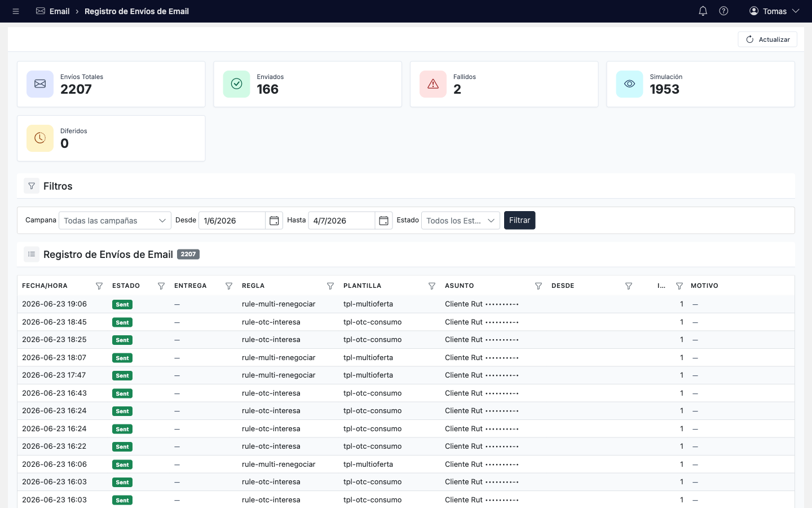Screen dimensions: 812x508
Task: Filter the FECHA/HORA column
Action: click(99, 286)
